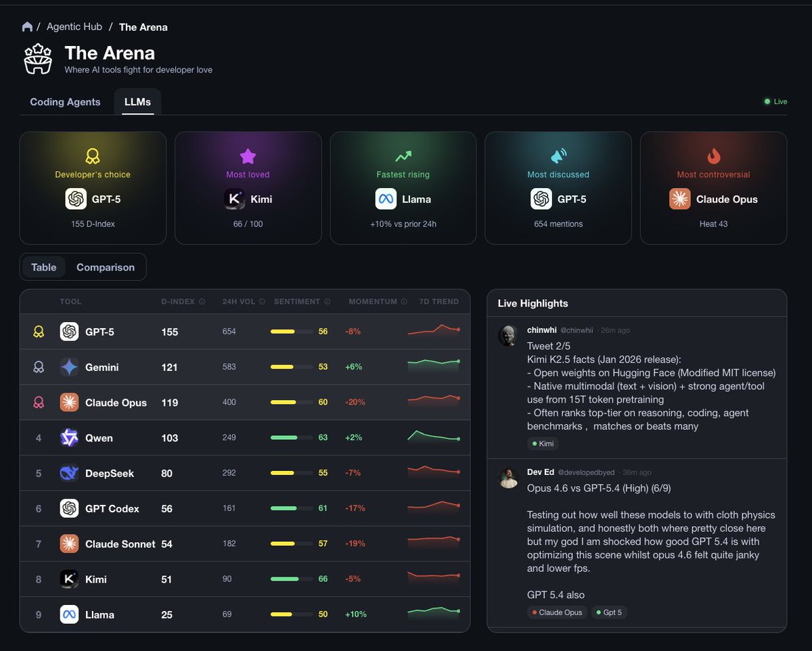Click the 'Heat 43' text in controversial card
812x651 pixels.
click(x=713, y=224)
